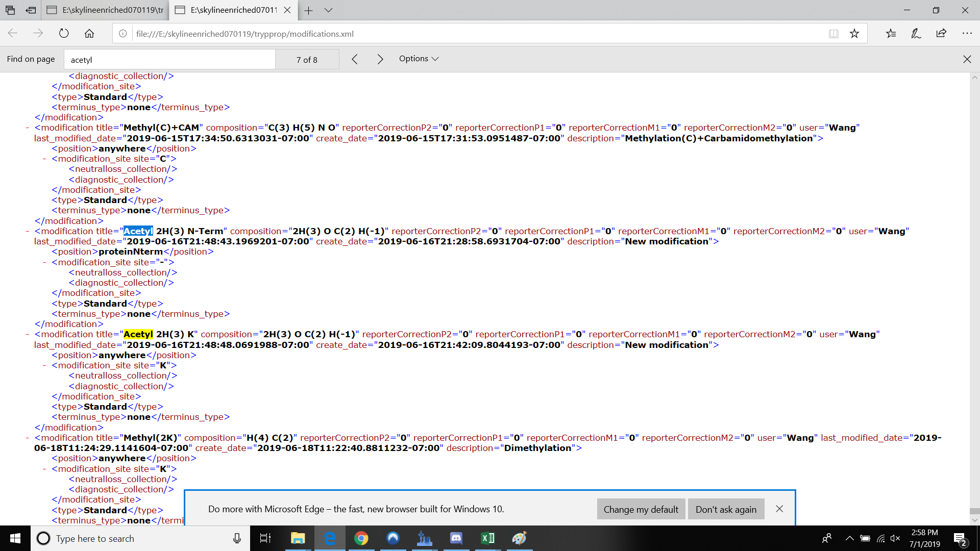
Task: Open the Share page icon
Action: coord(941,34)
